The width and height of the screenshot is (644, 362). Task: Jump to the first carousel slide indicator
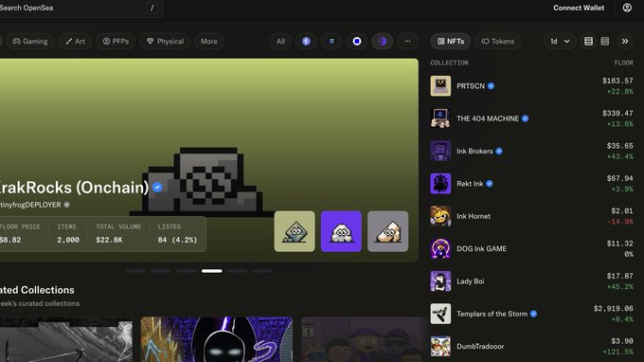(135, 271)
